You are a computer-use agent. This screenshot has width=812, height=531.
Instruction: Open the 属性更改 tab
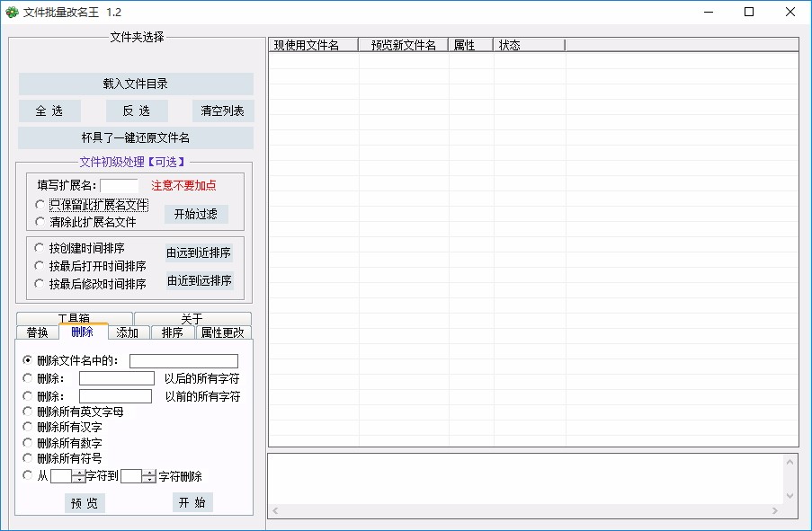[x=223, y=332]
